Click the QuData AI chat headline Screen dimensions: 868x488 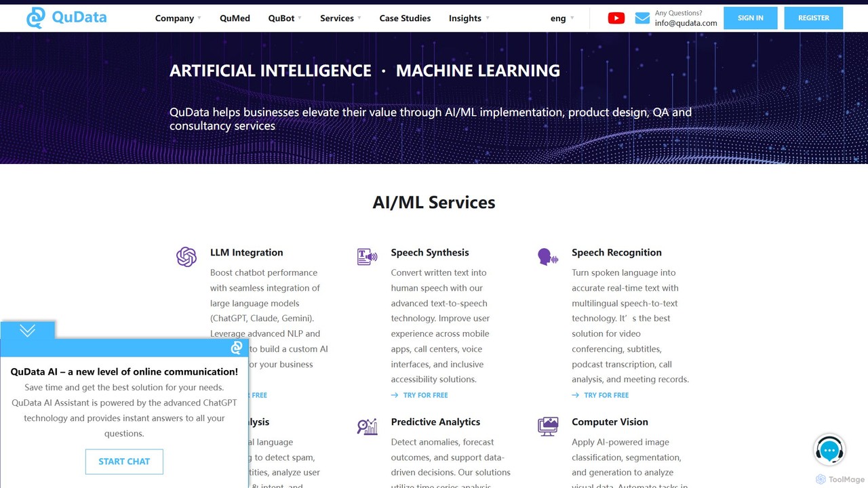[124, 371]
